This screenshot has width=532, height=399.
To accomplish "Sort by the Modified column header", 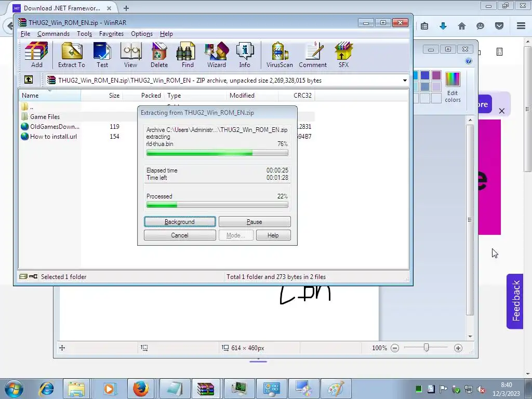I will [252, 96].
